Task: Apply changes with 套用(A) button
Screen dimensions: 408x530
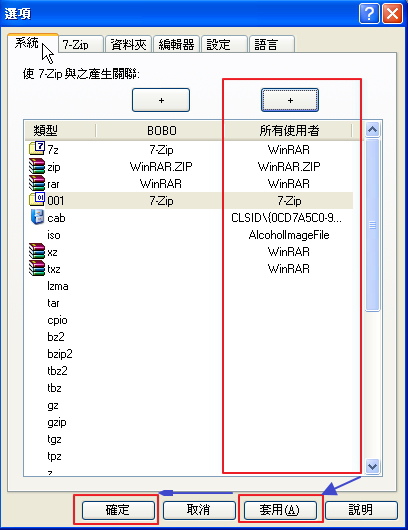Action: [x=280, y=510]
